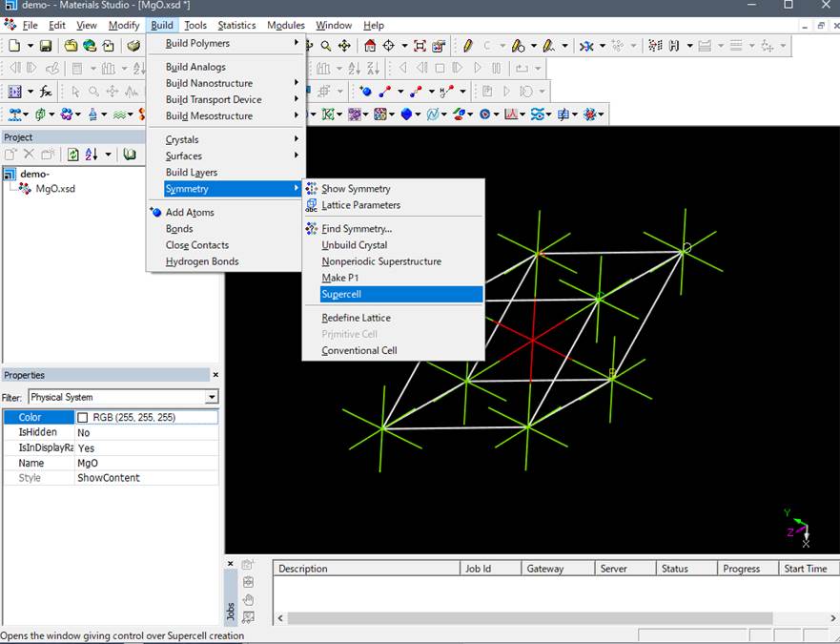This screenshot has height=644, width=840.
Task: Click the Status column header
Action: tap(686, 569)
